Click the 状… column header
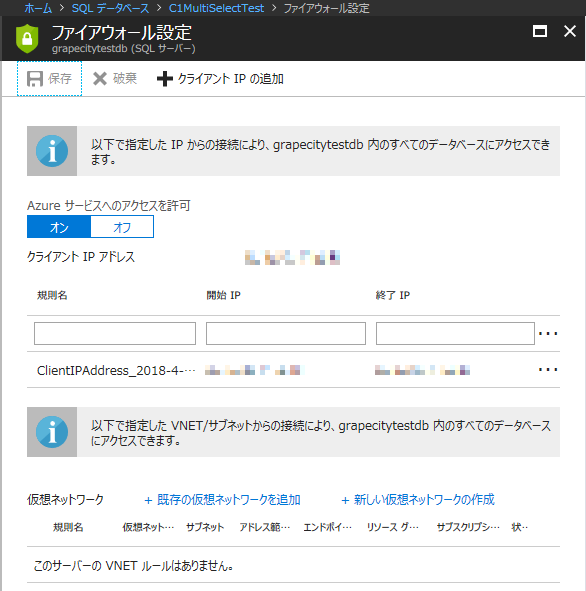 [x=519, y=527]
